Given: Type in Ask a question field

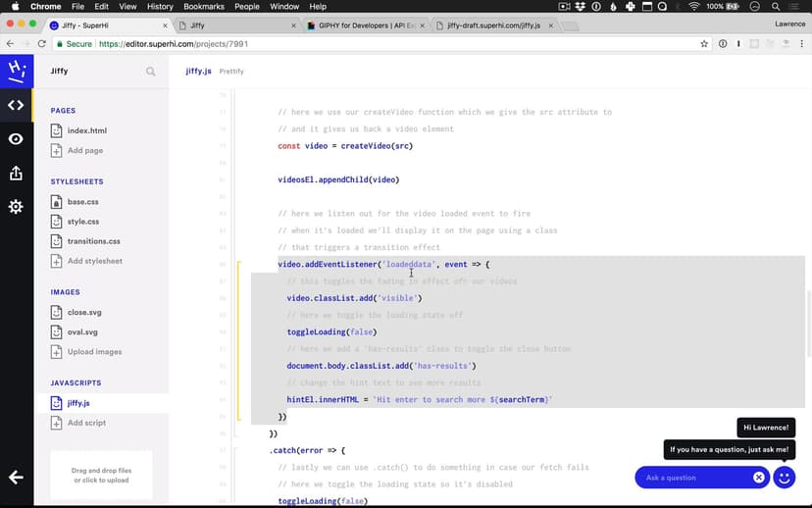Looking at the screenshot, I should tap(694, 478).
